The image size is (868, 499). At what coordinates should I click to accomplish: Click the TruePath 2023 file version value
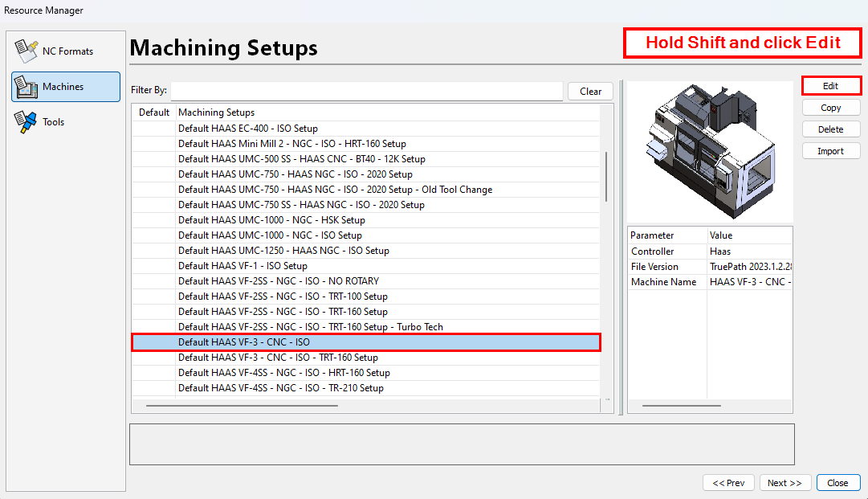(x=751, y=267)
